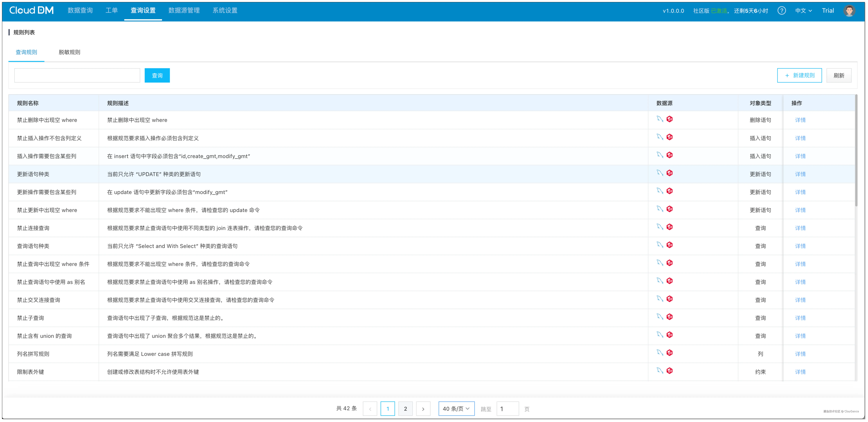The width and height of the screenshot is (868, 422).
Task: Click red hexagon datasource icon for 禁止子查询 row
Action: (670, 317)
